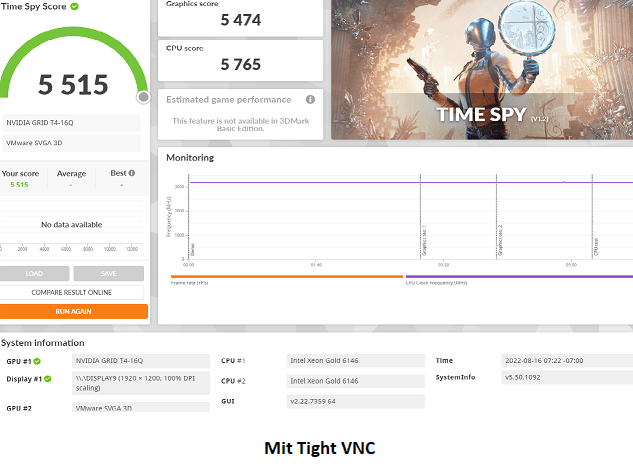Click the green check beside Time Spy Score
Screen dimensions: 633x469
click(x=74, y=6)
